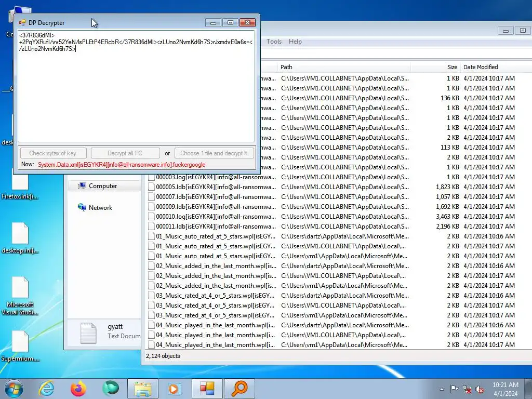Click the gyatt file name in details pane
Viewport: 532px width, 399px height.
click(x=115, y=327)
